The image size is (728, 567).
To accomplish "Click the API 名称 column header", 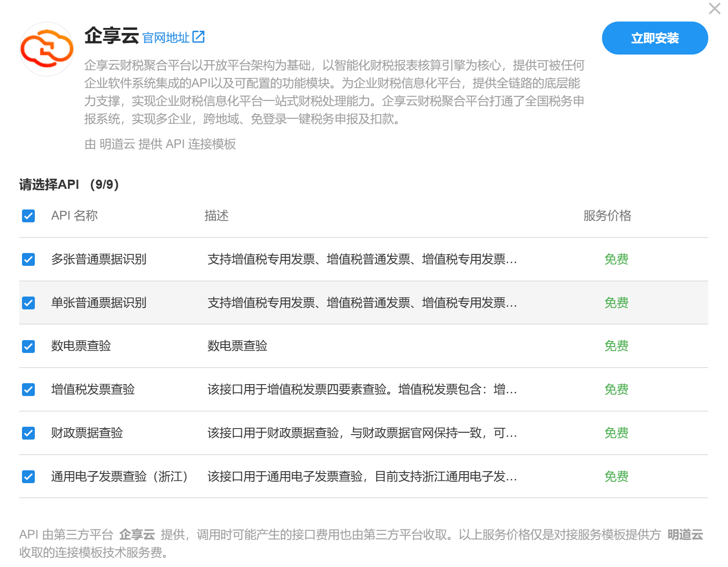I will click(x=74, y=215).
